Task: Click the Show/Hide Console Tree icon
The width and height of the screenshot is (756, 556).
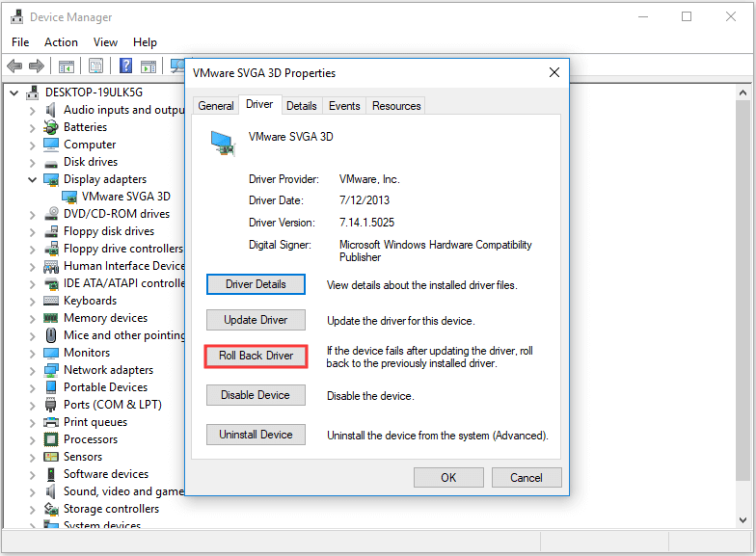Action: (67, 66)
